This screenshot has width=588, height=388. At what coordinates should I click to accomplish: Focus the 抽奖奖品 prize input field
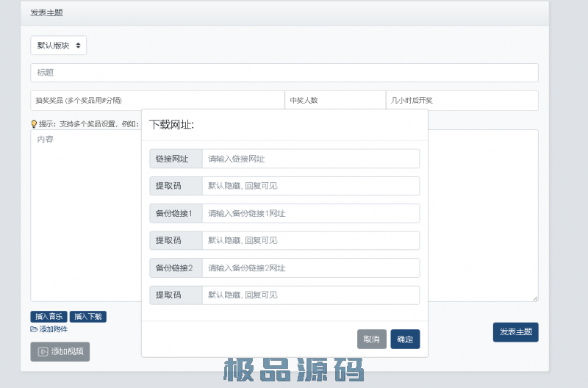tap(157, 101)
